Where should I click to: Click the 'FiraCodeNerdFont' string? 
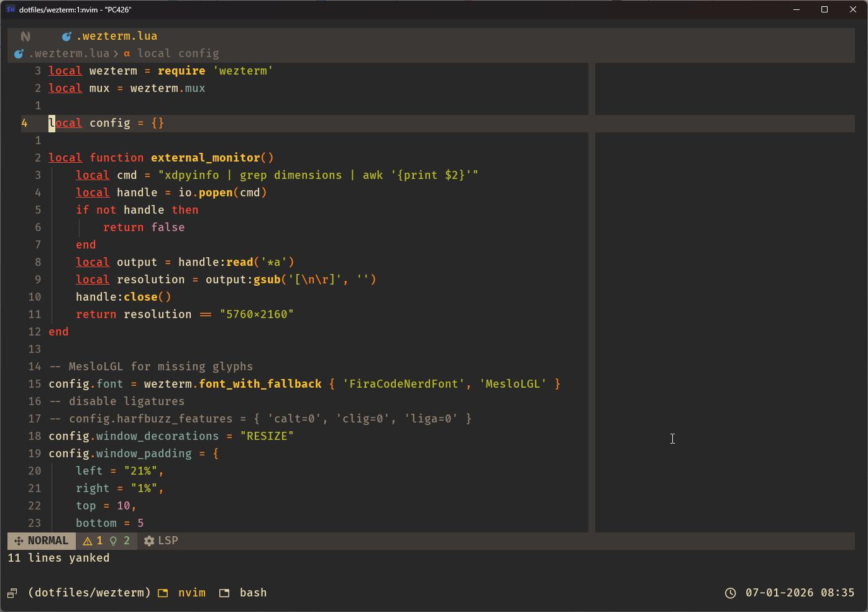[x=404, y=384]
